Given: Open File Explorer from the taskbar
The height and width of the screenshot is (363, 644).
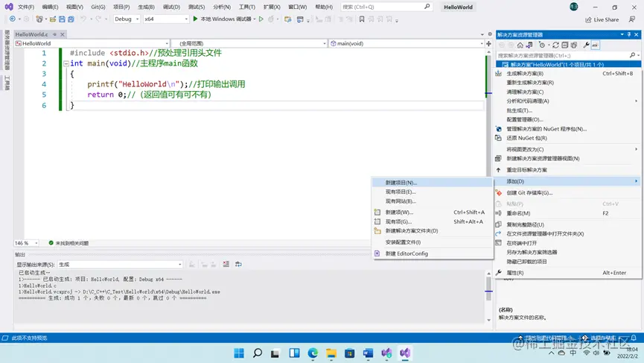Looking at the screenshot, I should pyautogui.click(x=331, y=353).
